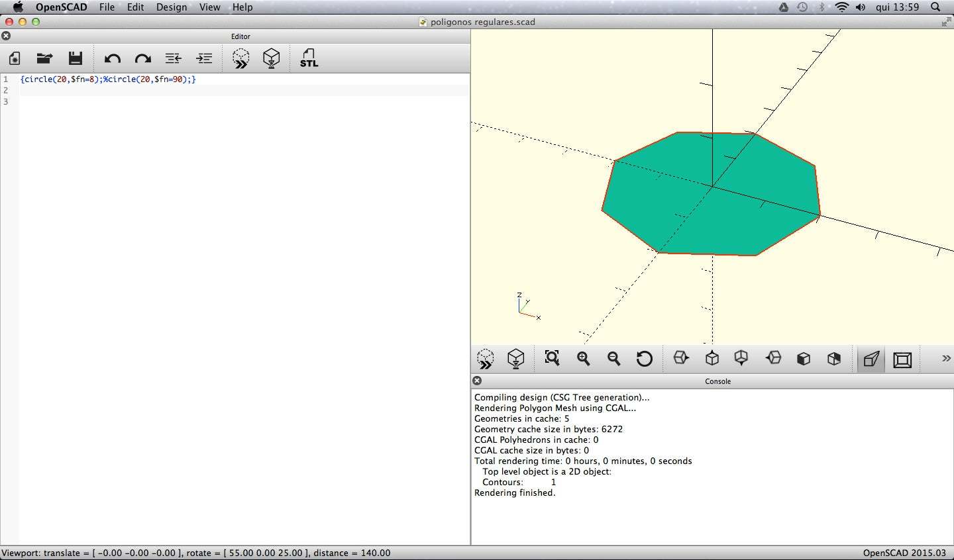Click the Google Drive menu bar icon

tap(783, 7)
